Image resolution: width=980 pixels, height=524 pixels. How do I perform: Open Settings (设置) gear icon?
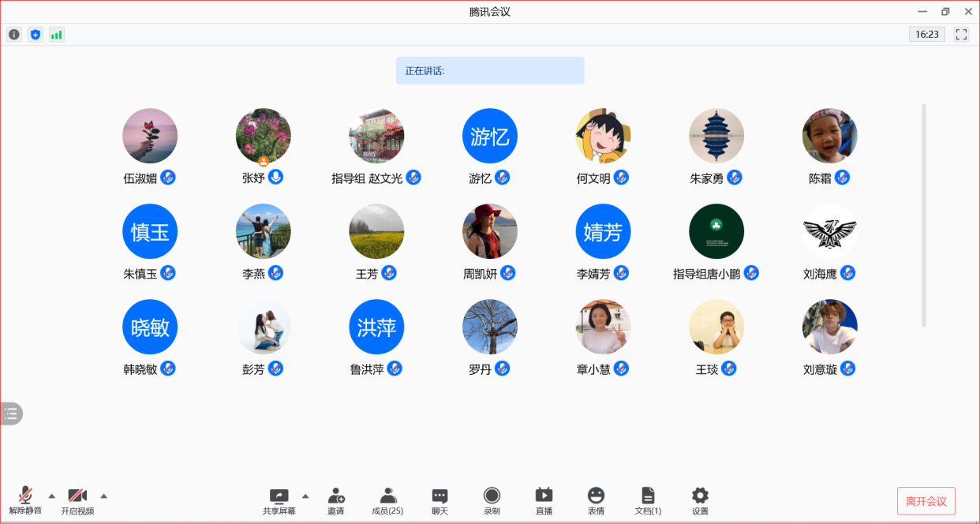click(700, 500)
